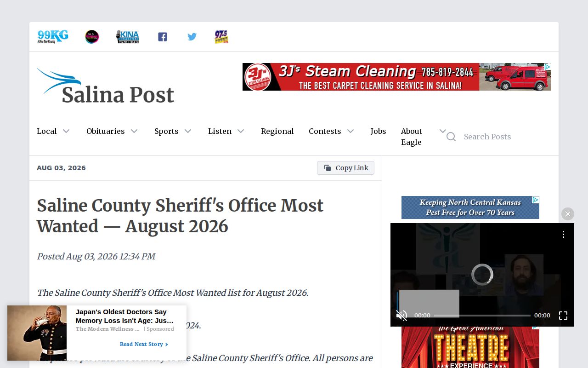This screenshot has width=588, height=368.
Task: Open the Local menu item
Action: pos(47,131)
